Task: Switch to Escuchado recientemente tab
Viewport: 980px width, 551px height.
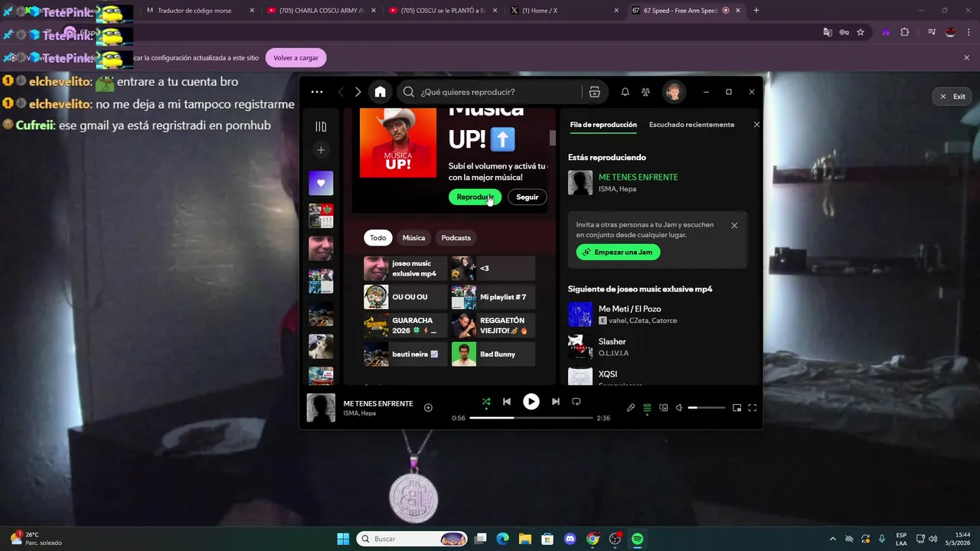Action: point(691,125)
